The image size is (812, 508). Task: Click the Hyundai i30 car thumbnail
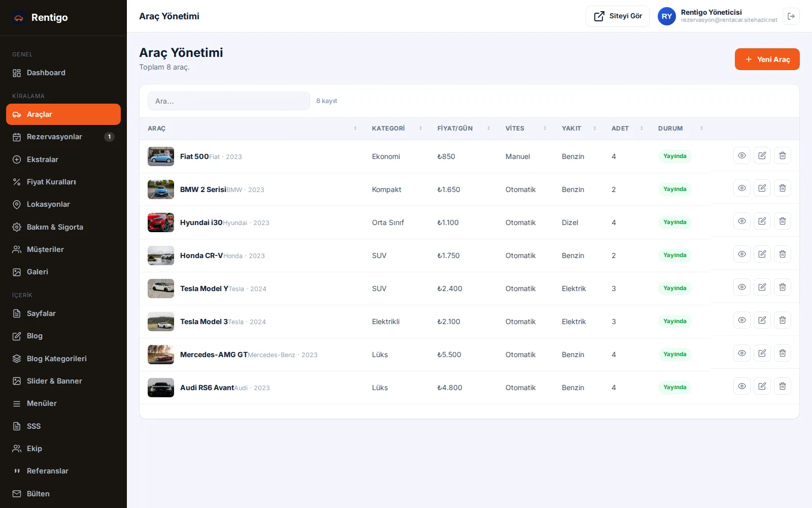[x=161, y=223]
